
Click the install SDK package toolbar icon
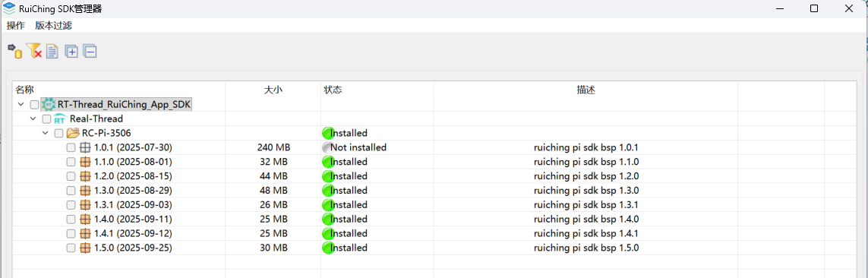pyautogui.click(x=14, y=52)
